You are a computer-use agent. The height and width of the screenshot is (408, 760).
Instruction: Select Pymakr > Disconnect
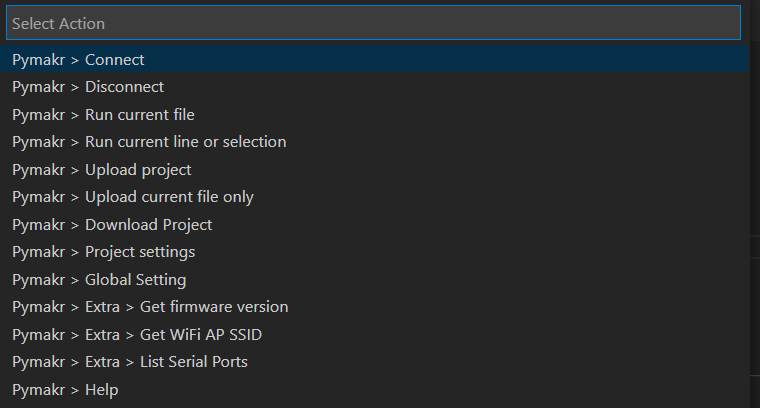88,87
